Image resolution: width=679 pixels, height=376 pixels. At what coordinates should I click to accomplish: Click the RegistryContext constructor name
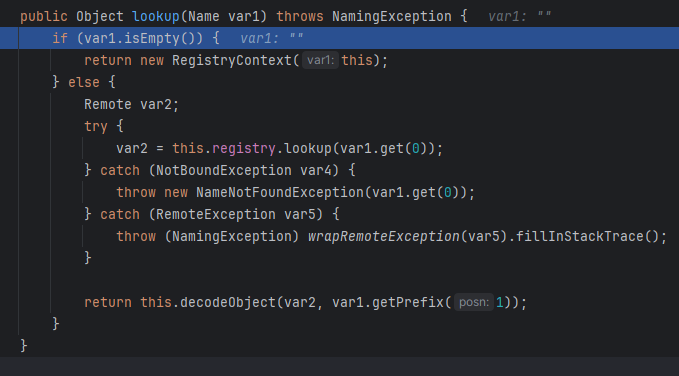(232, 60)
